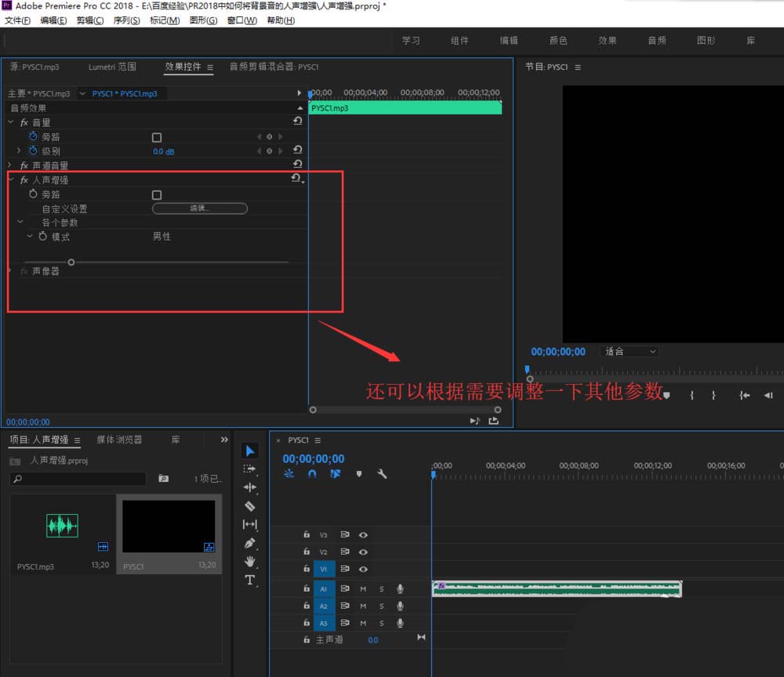Select the Razor tool

point(249,505)
